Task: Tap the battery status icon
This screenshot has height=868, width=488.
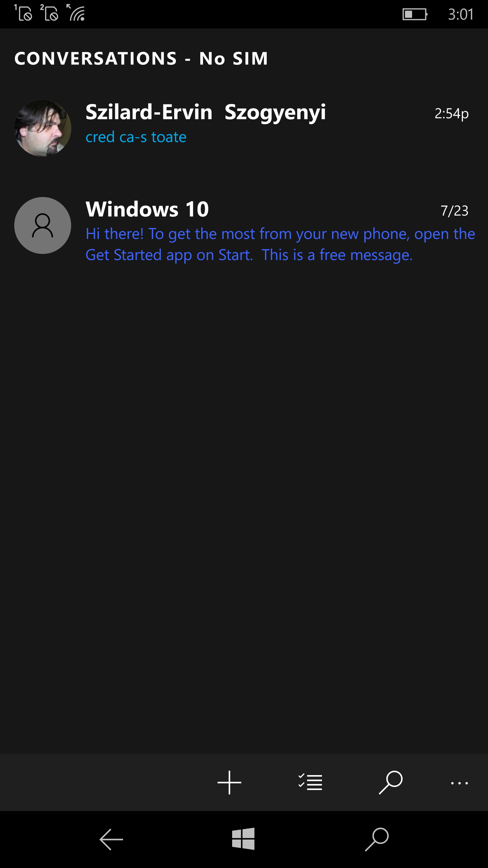Action: tap(415, 14)
